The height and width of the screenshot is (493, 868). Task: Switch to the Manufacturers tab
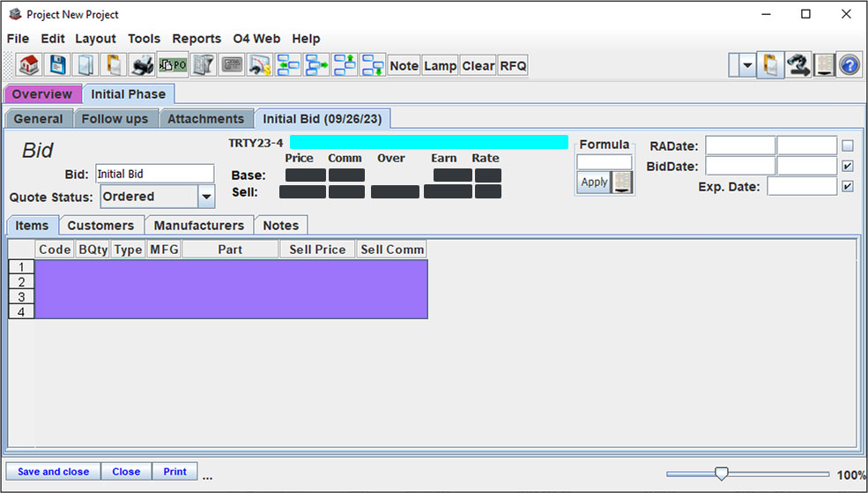pos(199,226)
